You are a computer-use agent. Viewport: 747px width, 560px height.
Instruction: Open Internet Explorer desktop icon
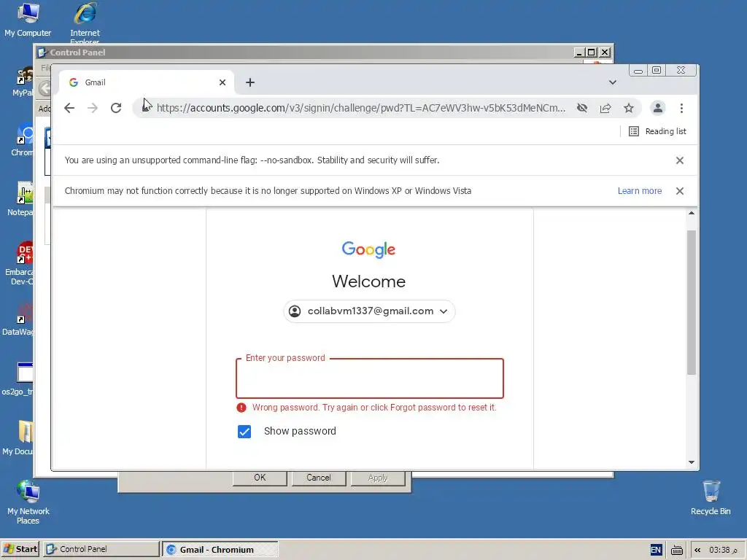pyautogui.click(x=85, y=21)
